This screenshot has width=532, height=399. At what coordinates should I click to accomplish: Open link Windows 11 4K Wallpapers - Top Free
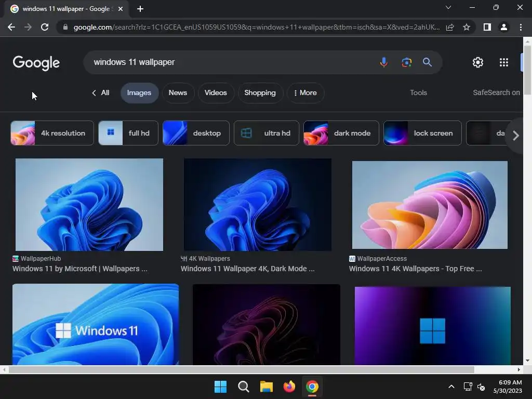(415, 269)
